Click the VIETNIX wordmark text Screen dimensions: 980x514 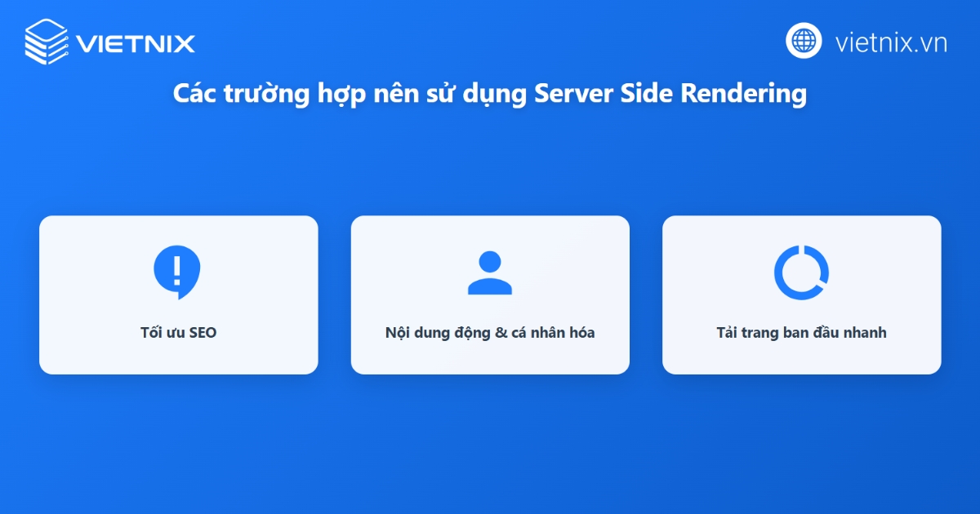pos(135,42)
